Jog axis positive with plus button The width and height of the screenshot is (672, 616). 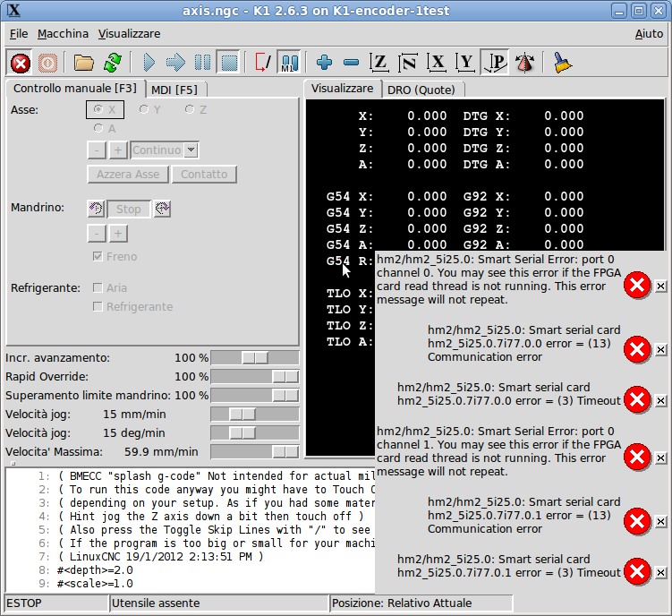(x=118, y=150)
